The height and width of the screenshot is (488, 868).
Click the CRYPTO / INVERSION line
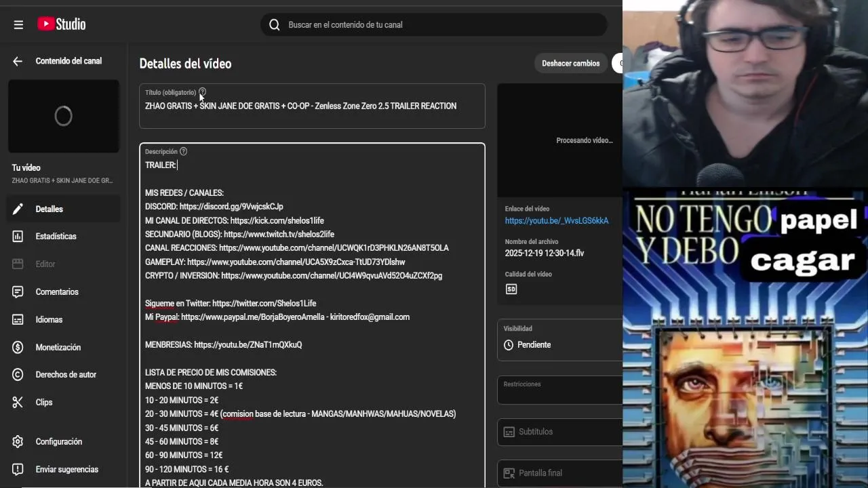point(294,276)
